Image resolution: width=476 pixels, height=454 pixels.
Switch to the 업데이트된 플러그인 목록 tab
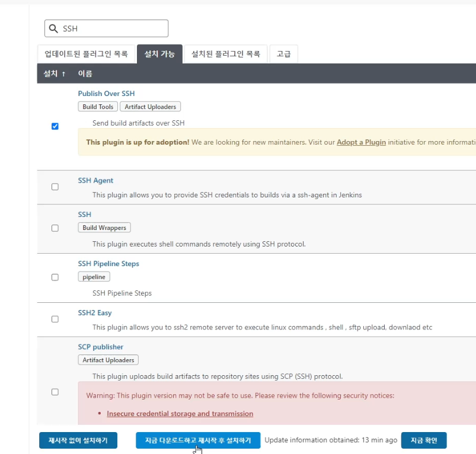click(86, 54)
